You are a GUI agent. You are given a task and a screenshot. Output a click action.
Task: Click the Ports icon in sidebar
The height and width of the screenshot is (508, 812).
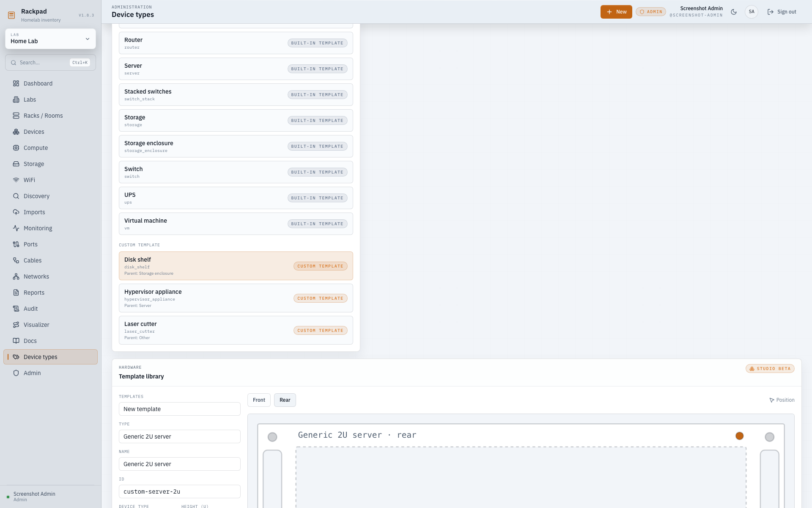pos(16,244)
